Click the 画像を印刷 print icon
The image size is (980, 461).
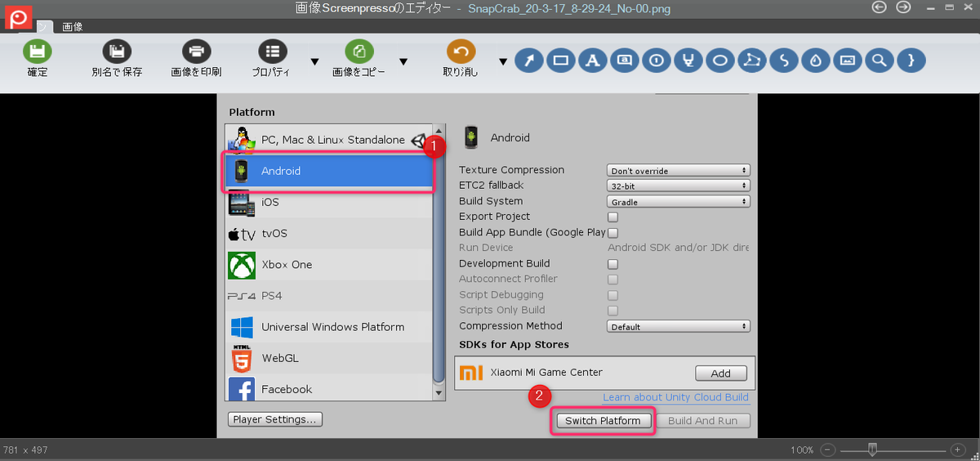tap(196, 51)
